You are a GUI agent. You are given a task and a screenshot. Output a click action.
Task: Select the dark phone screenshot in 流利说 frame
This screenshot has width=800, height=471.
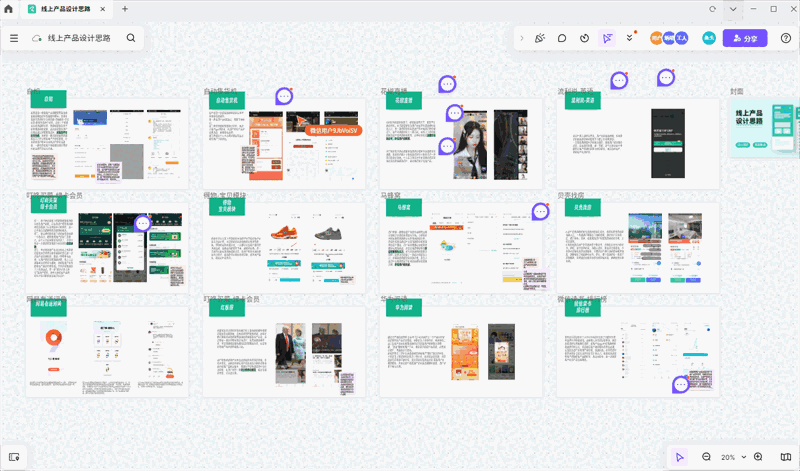pos(668,143)
